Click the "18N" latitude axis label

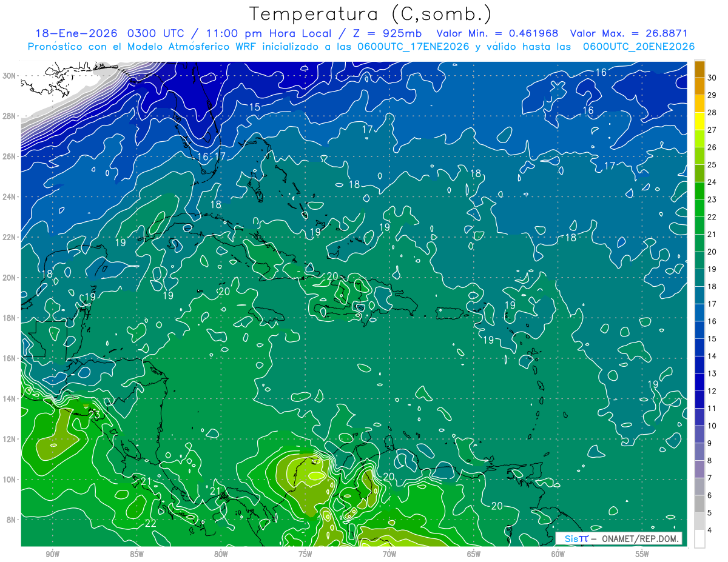point(8,318)
